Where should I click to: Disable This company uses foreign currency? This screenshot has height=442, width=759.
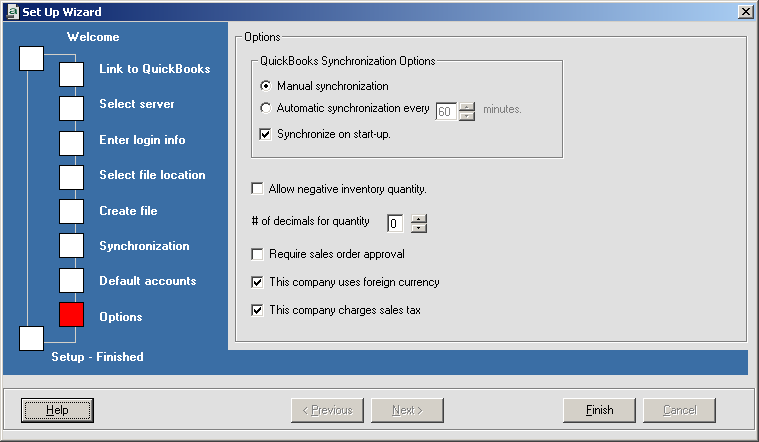tap(258, 282)
